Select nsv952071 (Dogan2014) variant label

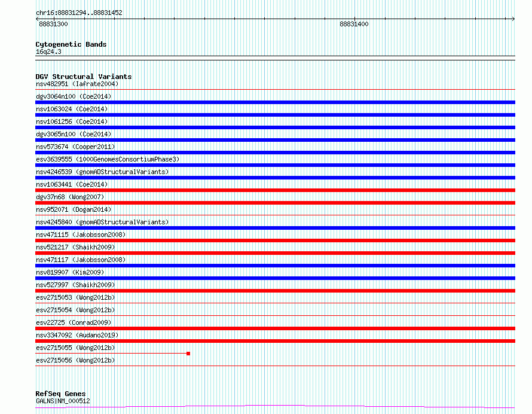click(x=74, y=209)
